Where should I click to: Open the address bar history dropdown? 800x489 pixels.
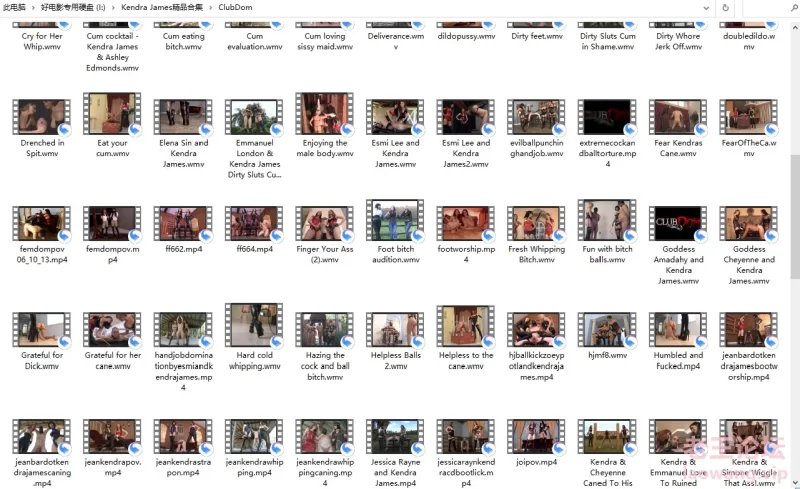click(x=706, y=8)
